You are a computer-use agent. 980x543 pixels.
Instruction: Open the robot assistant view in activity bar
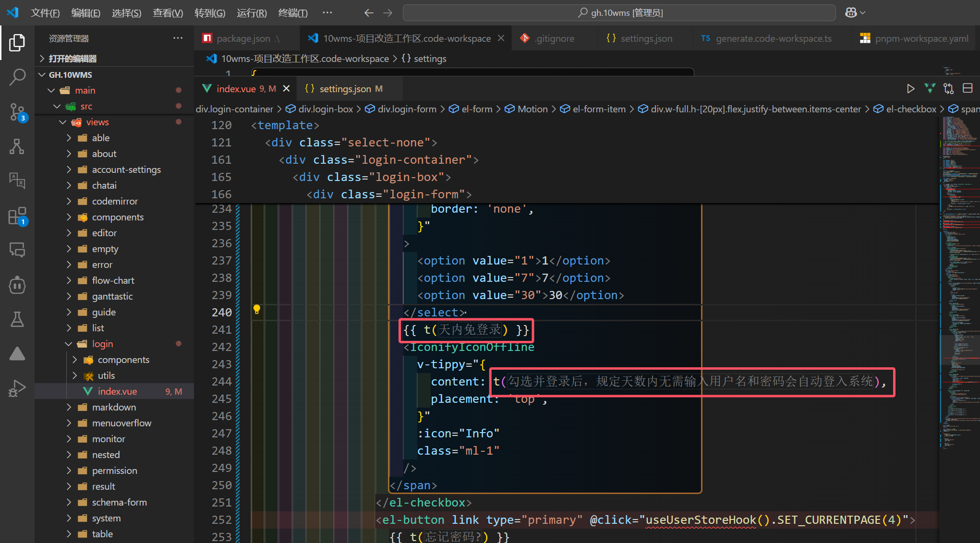click(x=17, y=285)
